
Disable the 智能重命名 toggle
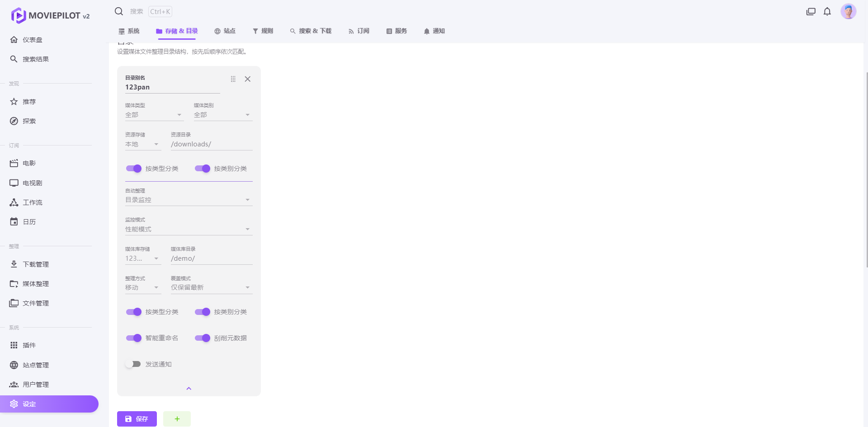(133, 338)
